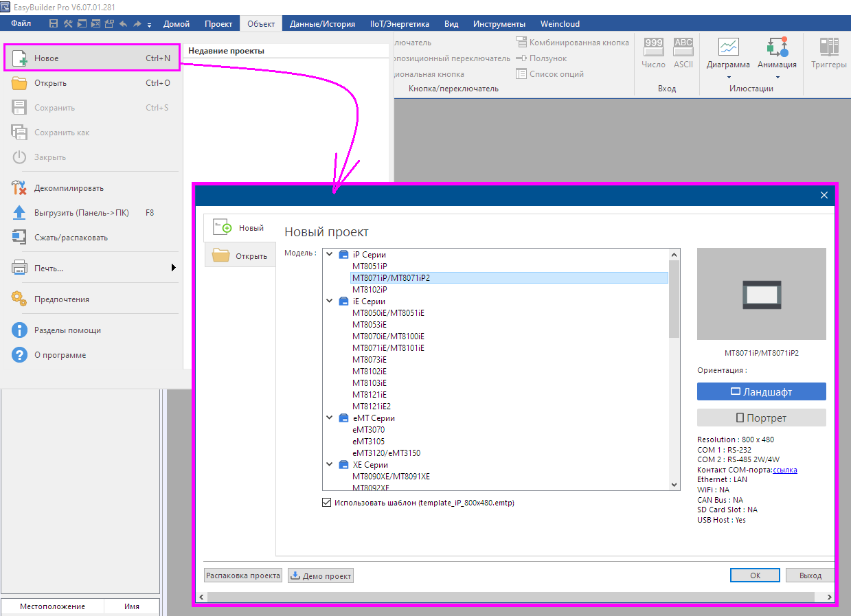Click the OK button
851x616 pixels.
[755, 575]
